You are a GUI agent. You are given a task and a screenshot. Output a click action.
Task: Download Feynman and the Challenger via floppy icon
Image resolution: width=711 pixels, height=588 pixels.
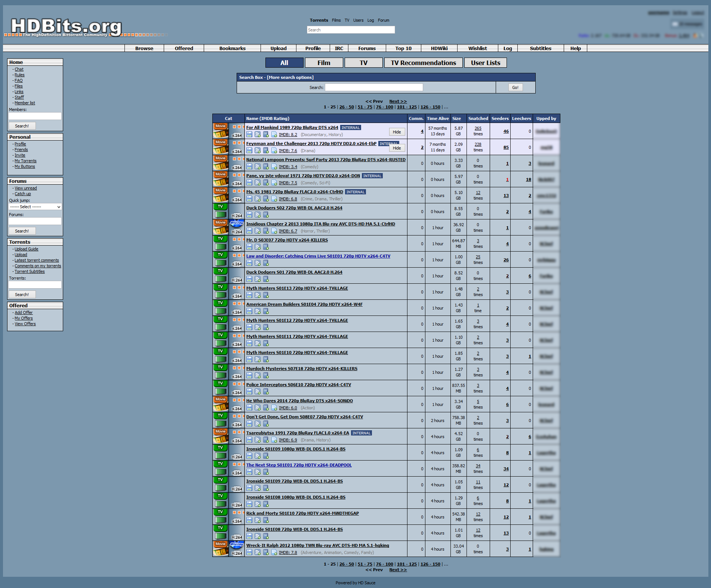coord(249,151)
